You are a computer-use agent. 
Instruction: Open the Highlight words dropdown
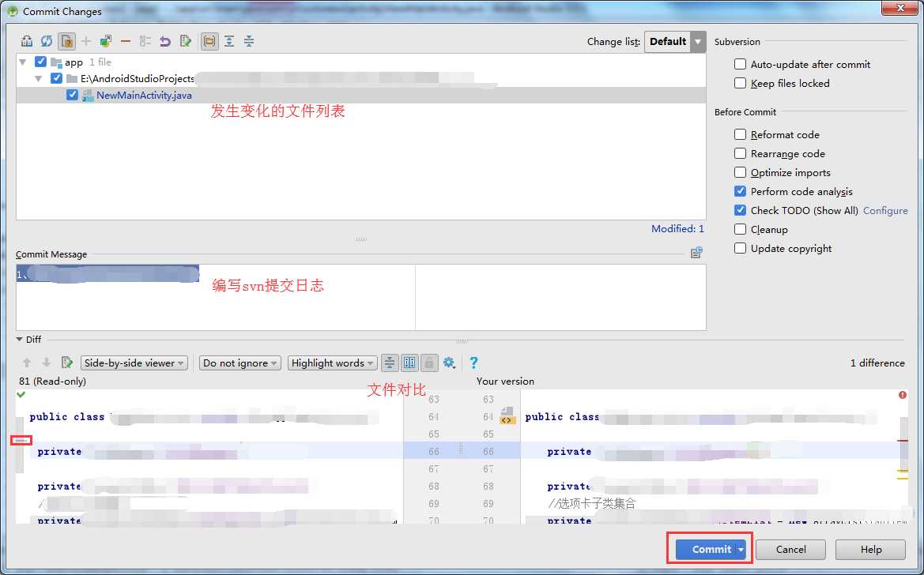(x=332, y=363)
